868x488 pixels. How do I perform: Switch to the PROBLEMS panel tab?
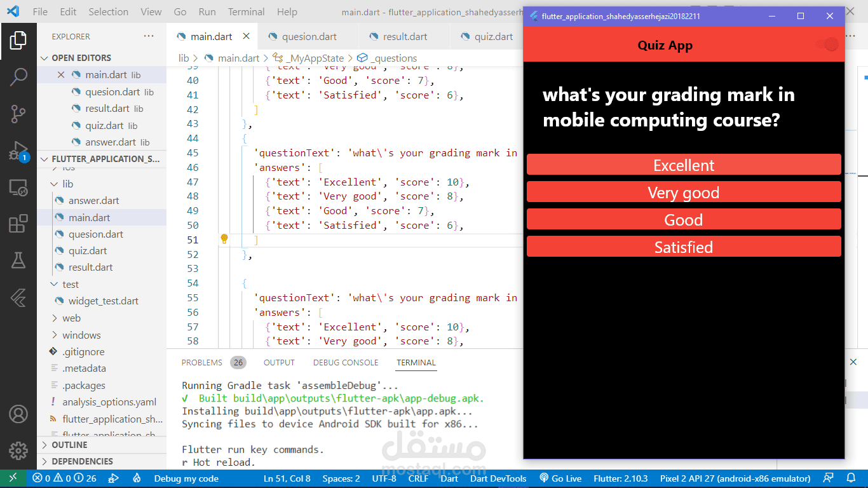click(x=202, y=363)
